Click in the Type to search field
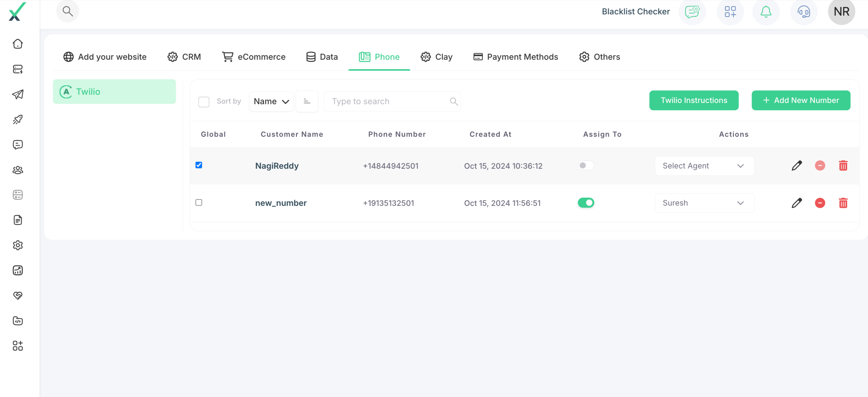 click(x=388, y=101)
